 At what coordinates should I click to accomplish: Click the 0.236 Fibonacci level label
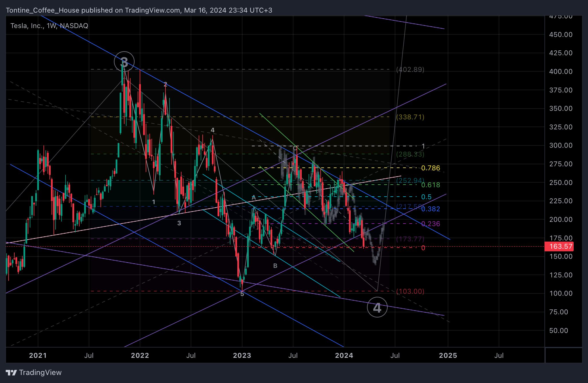(x=431, y=224)
